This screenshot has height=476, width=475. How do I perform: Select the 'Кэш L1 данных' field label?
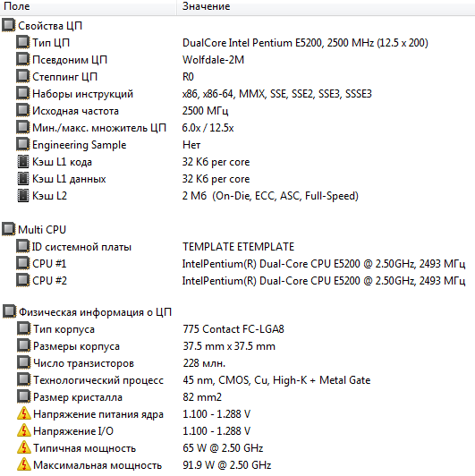(x=69, y=179)
